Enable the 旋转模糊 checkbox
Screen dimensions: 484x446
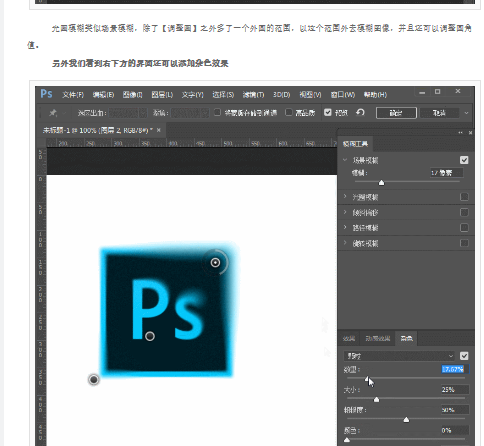tap(464, 243)
